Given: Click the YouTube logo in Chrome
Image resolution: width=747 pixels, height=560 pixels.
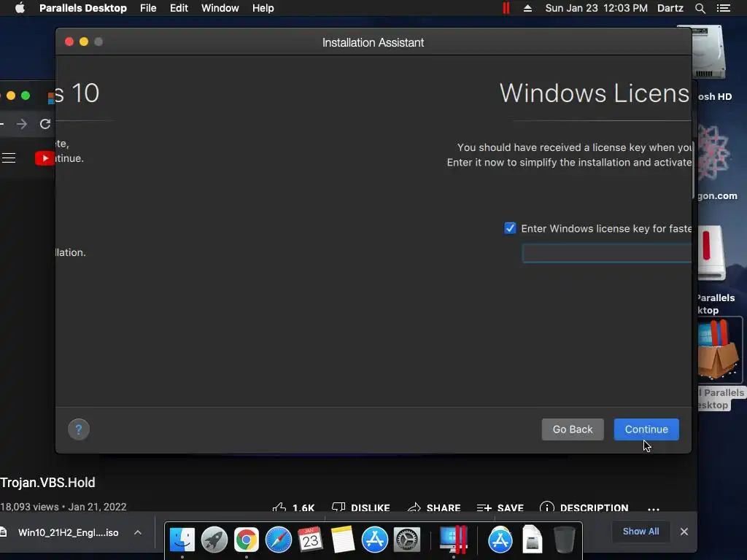Looking at the screenshot, I should (x=44, y=158).
